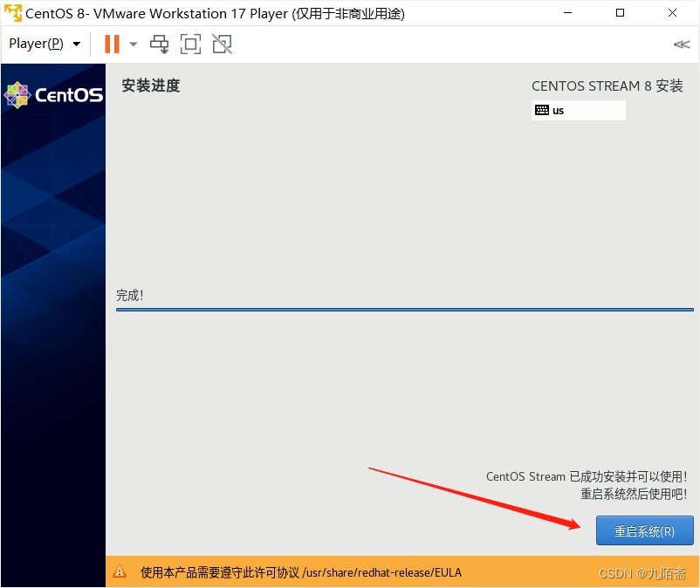Click the keyboard icon beside us
The width and height of the screenshot is (700, 588).
(x=541, y=110)
